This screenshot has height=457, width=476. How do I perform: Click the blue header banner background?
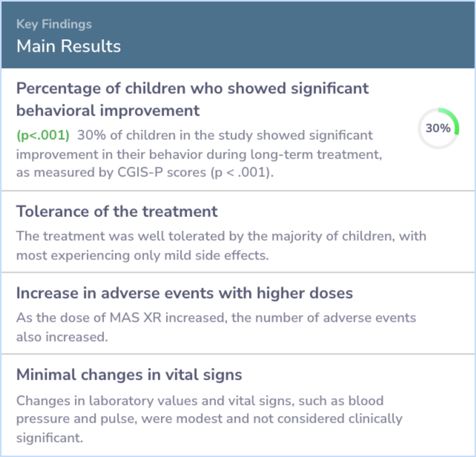(238, 35)
